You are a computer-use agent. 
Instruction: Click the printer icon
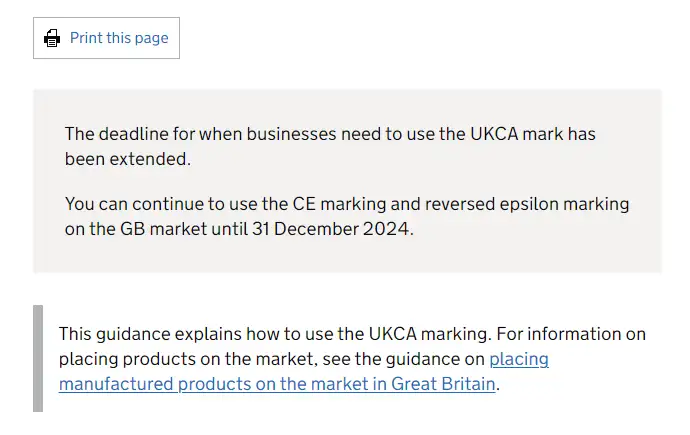click(x=52, y=39)
